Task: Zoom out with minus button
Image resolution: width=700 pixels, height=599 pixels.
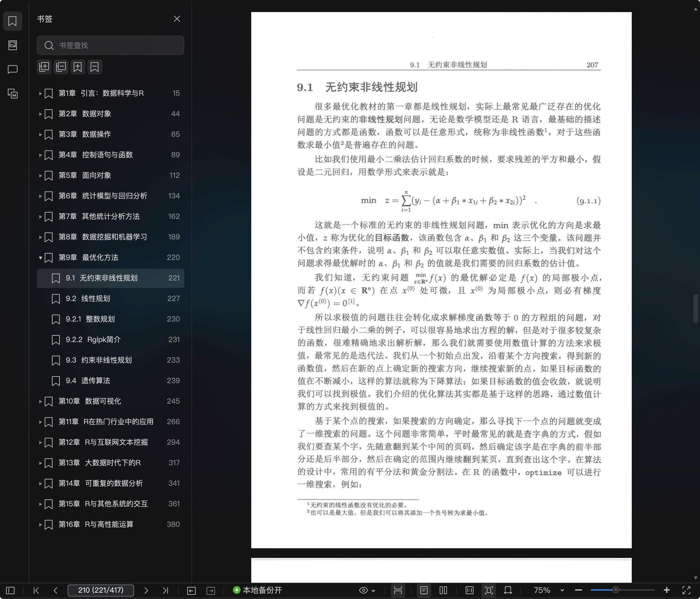Action: (x=578, y=591)
